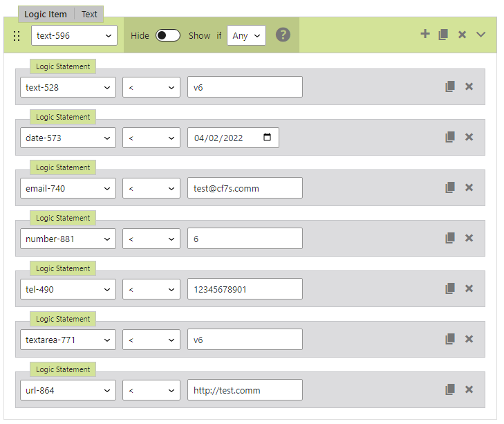The image size is (504, 424).
Task: Select the Logic Item tab
Action: pyautogui.click(x=46, y=14)
